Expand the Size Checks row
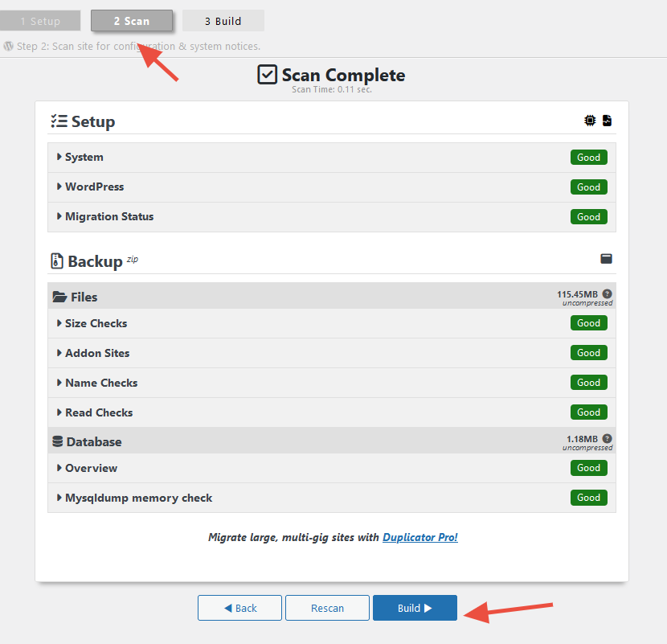The image size is (667, 644). 96,323
